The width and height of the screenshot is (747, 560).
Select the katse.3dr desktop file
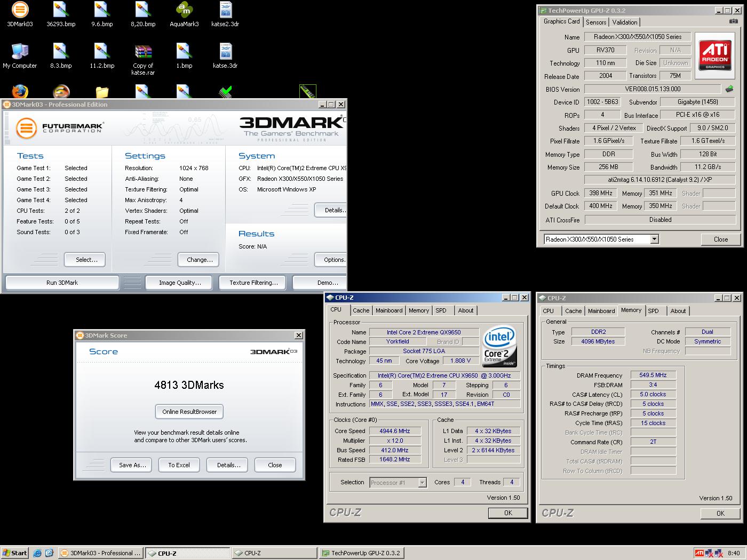tap(225, 56)
